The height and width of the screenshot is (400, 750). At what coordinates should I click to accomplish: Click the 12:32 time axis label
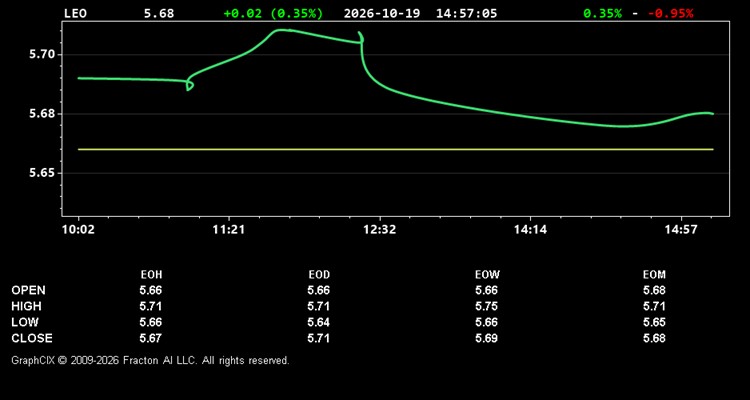point(380,230)
